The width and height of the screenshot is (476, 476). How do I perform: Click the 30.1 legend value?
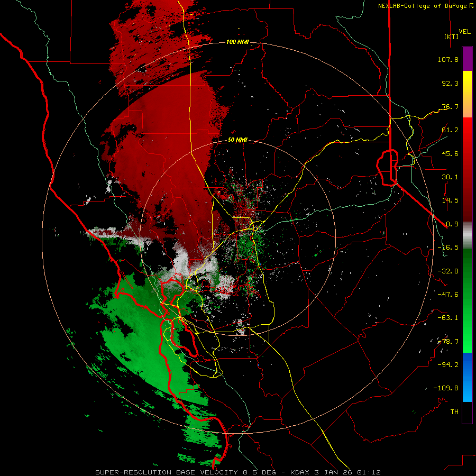pyautogui.click(x=450, y=177)
